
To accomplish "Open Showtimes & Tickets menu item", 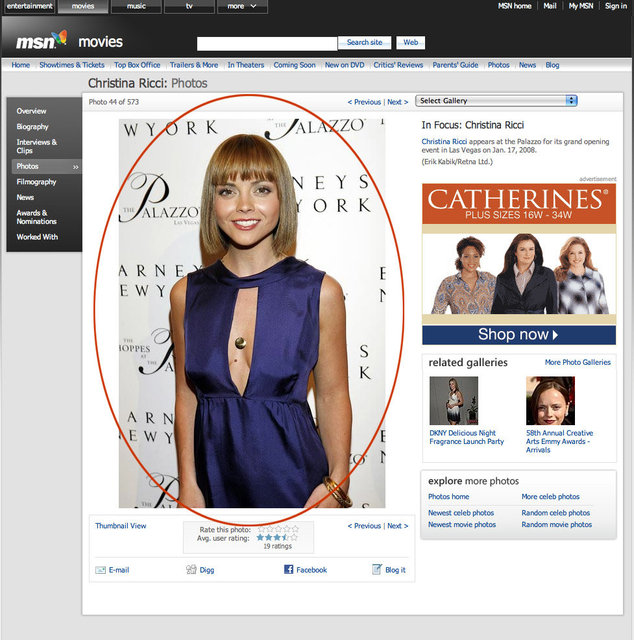I will [x=71, y=65].
